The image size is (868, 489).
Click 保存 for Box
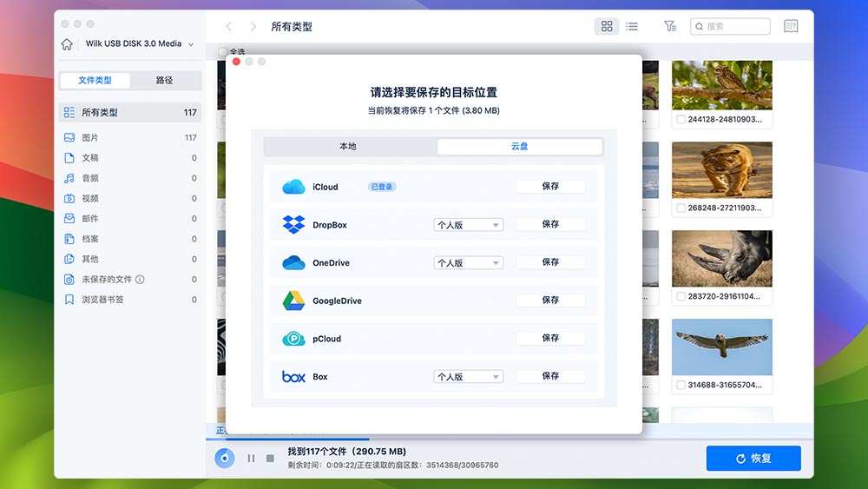(x=550, y=375)
